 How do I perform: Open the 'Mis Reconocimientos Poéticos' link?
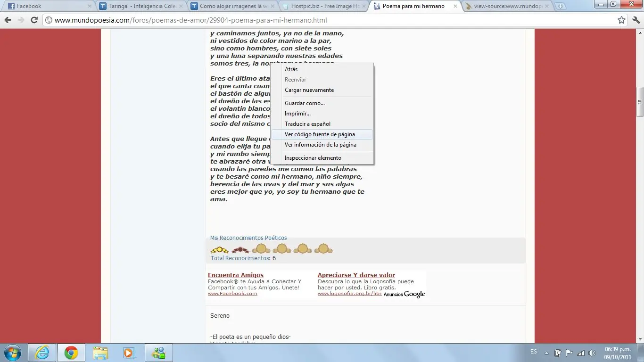pos(248,238)
